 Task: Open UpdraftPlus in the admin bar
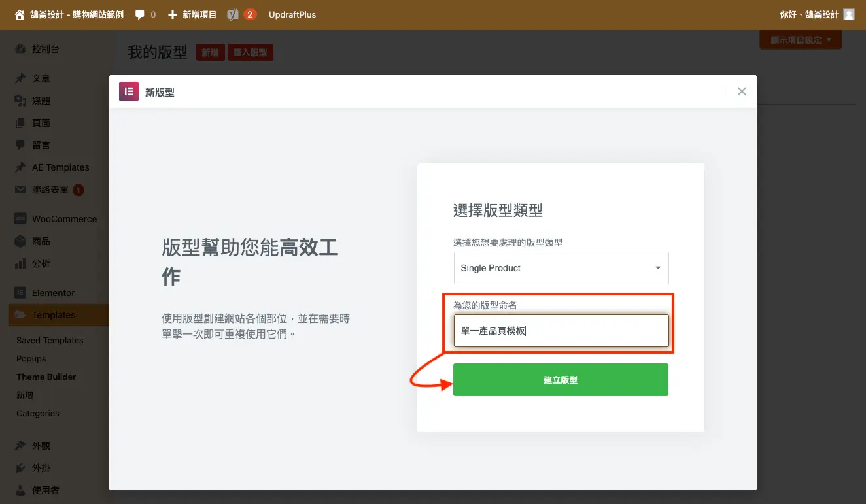292,14
